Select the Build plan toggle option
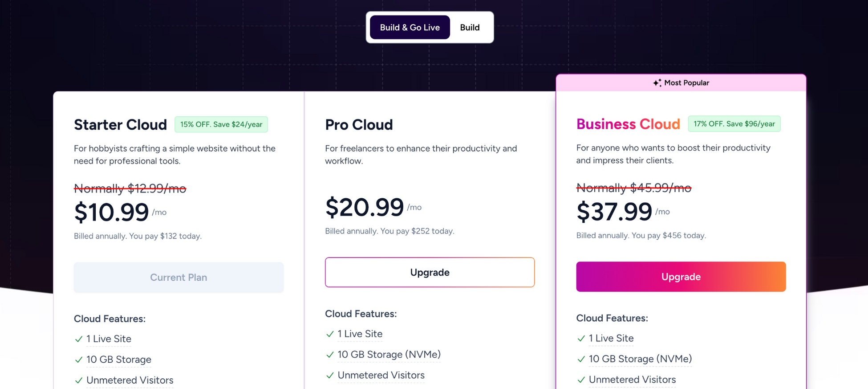868x389 pixels. (470, 27)
